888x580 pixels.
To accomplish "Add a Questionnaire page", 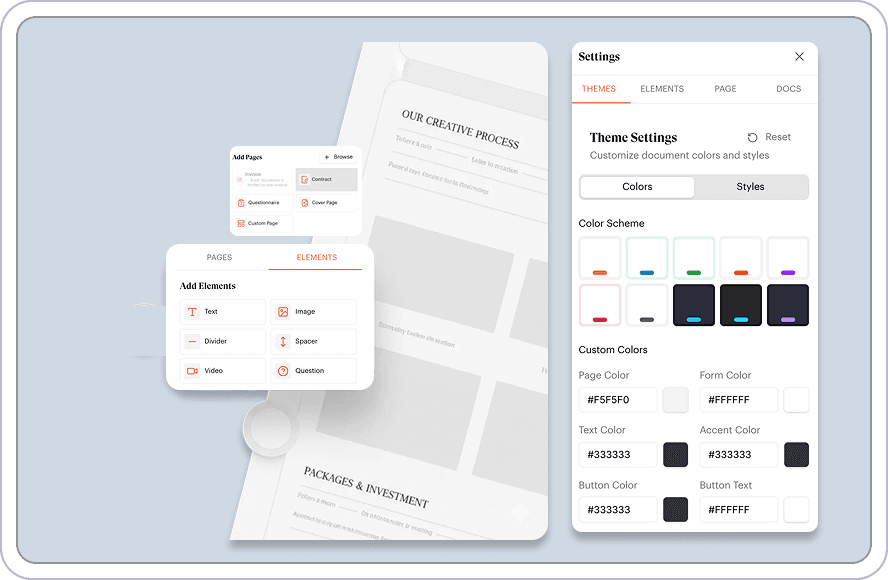I will click(x=263, y=202).
